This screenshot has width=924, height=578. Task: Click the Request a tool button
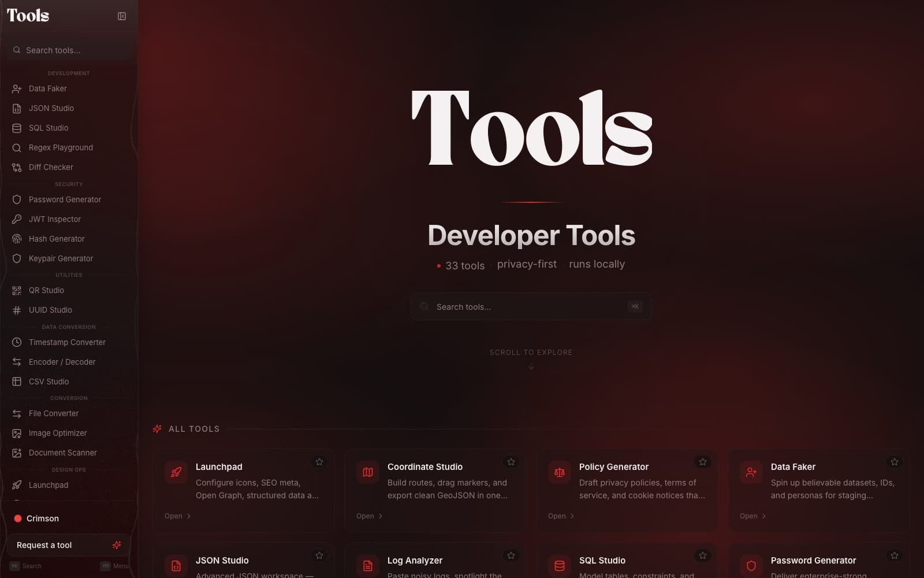click(69, 545)
